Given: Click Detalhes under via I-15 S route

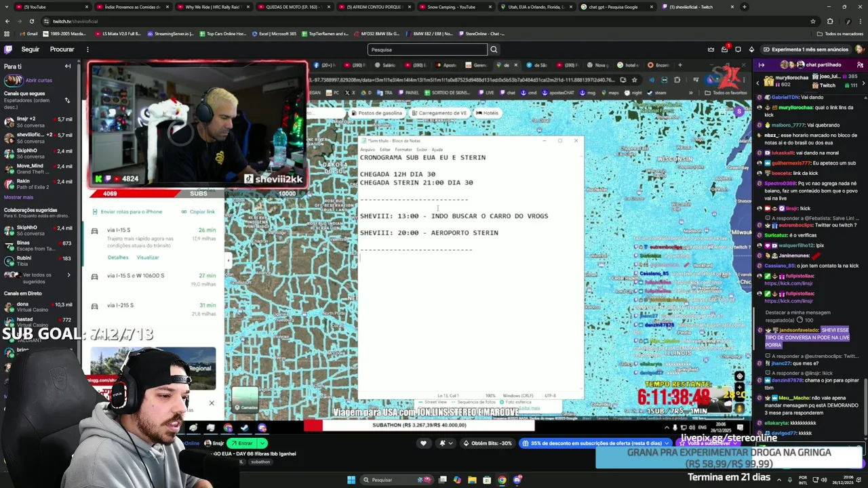Looking at the screenshot, I should click(x=117, y=258).
